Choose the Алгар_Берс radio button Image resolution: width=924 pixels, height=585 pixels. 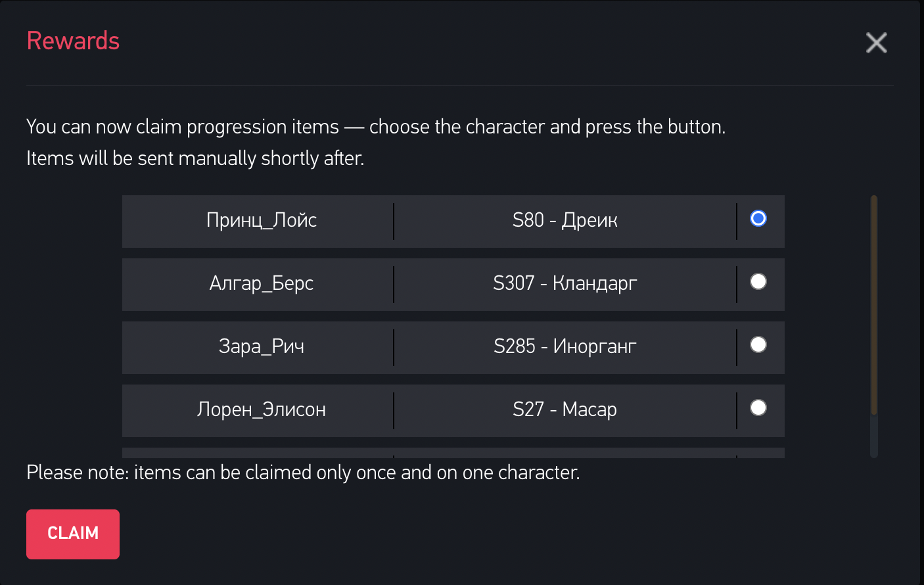point(758,281)
